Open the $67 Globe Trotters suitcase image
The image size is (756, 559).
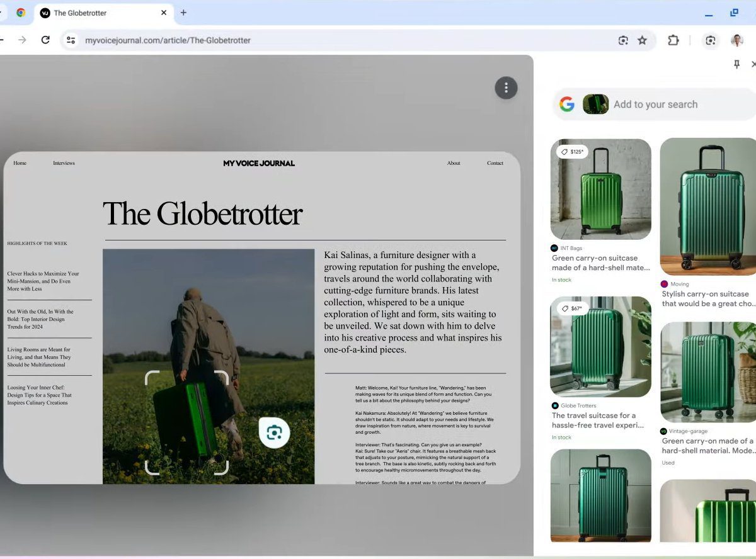pos(600,346)
